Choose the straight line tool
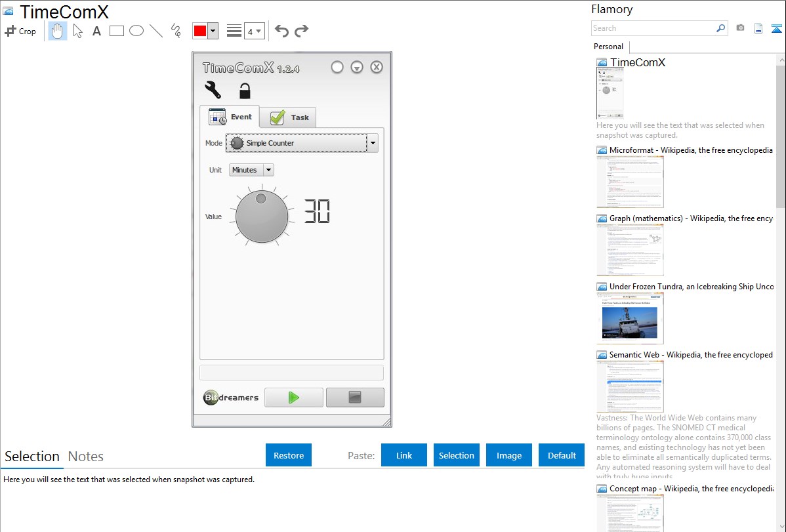 click(156, 31)
